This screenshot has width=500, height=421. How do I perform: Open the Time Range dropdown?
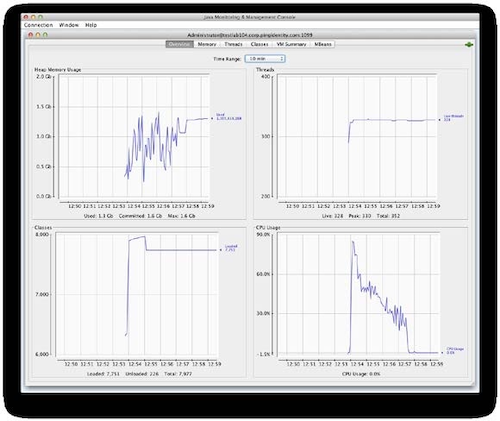pos(265,59)
